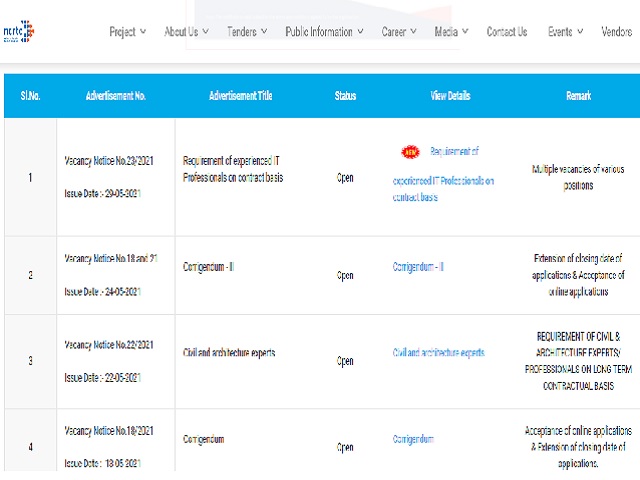Go to the Contact Us page

[x=507, y=31]
